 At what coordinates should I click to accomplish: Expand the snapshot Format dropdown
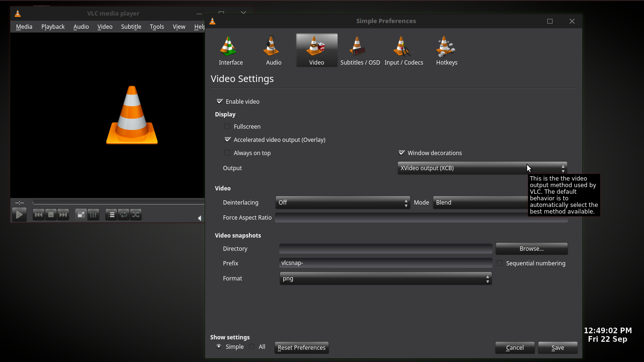385,279
